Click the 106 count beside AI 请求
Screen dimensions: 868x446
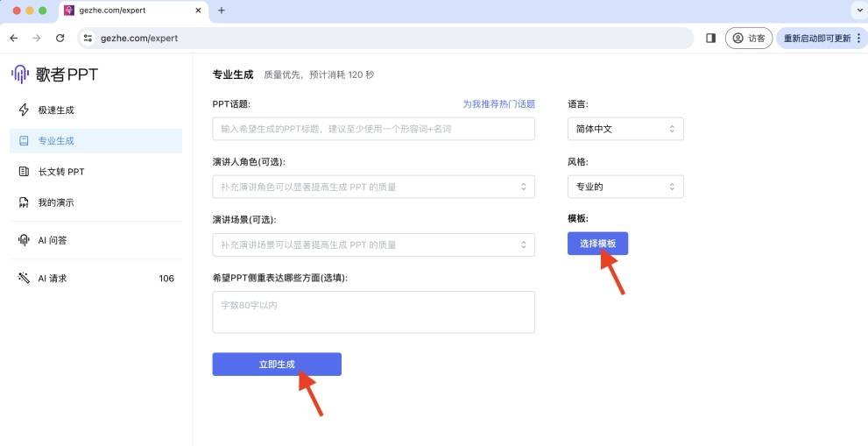(x=166, y=278)
